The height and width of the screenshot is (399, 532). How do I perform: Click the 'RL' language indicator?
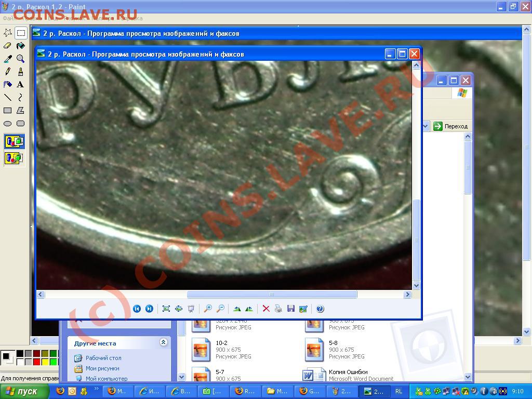tap(398, 391)
